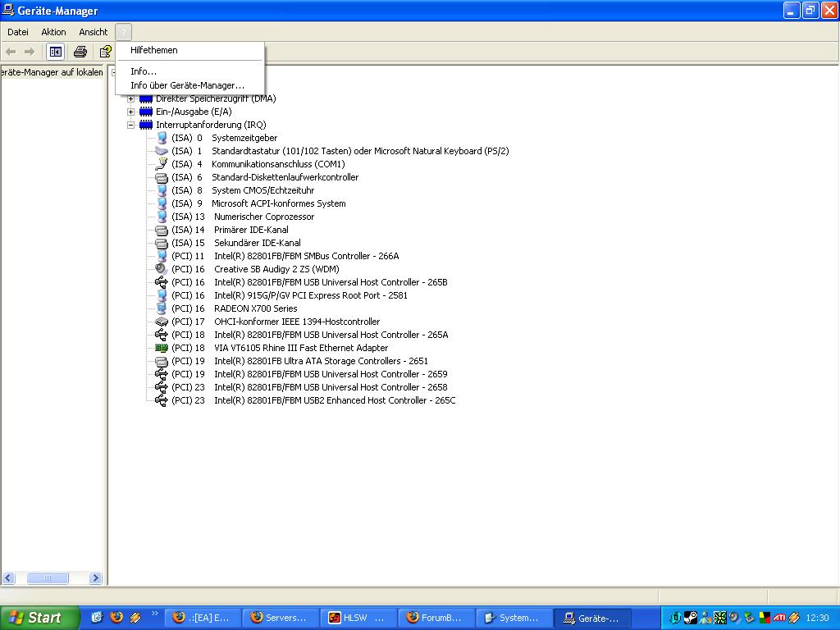Image resolution: width=840 pixels, height=630 pixels.
Task: Switch to System... taskbar button
Action: coord(515,618)
